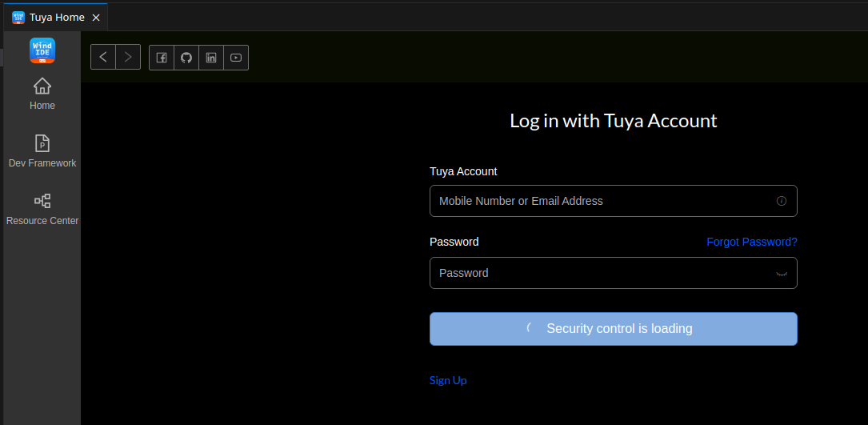Image resolution: width=868 pixels, height=425 pixels.
Task: Click the Log in with Tuya Account heading
Action: 614,120
